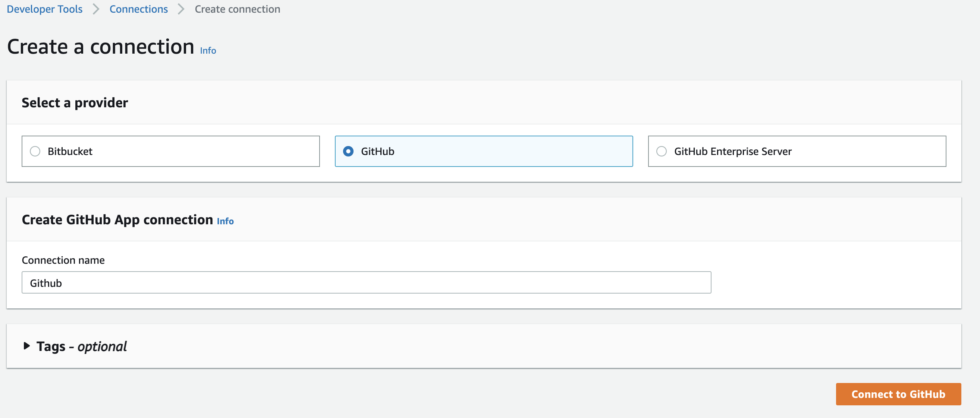
Task: Open the Developer Tools breadcrumb link
Action: 44,9
